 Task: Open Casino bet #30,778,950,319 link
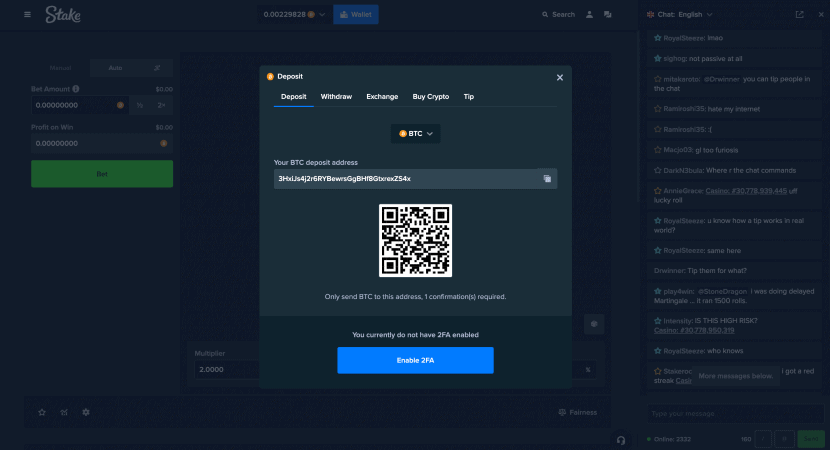point(694,330)
